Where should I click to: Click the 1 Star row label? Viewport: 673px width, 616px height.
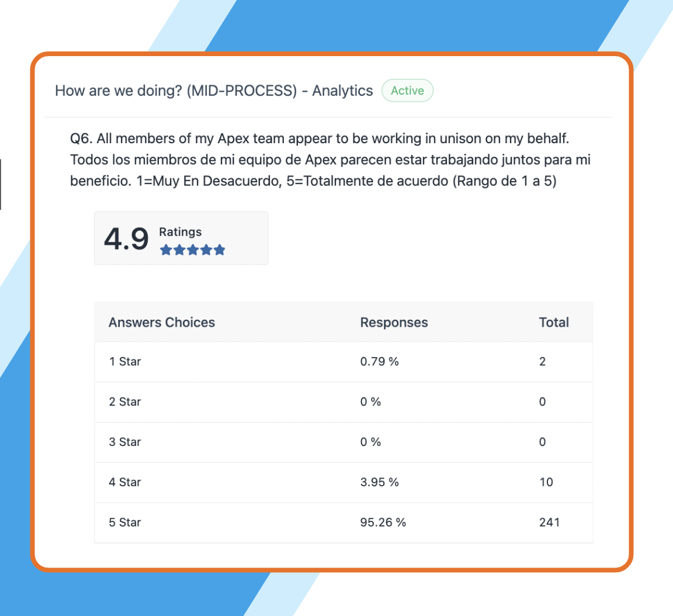tap(125, 361)
